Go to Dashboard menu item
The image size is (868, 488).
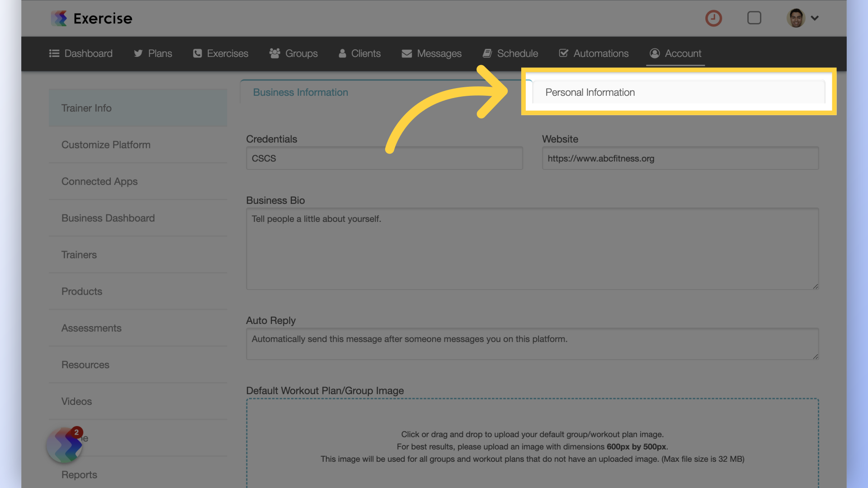81,53
